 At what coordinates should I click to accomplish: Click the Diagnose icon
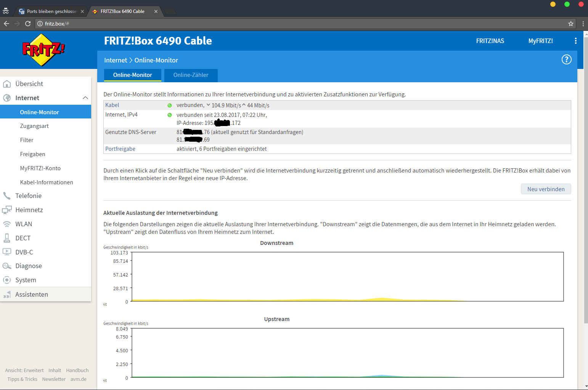click(x=7, y=266)
